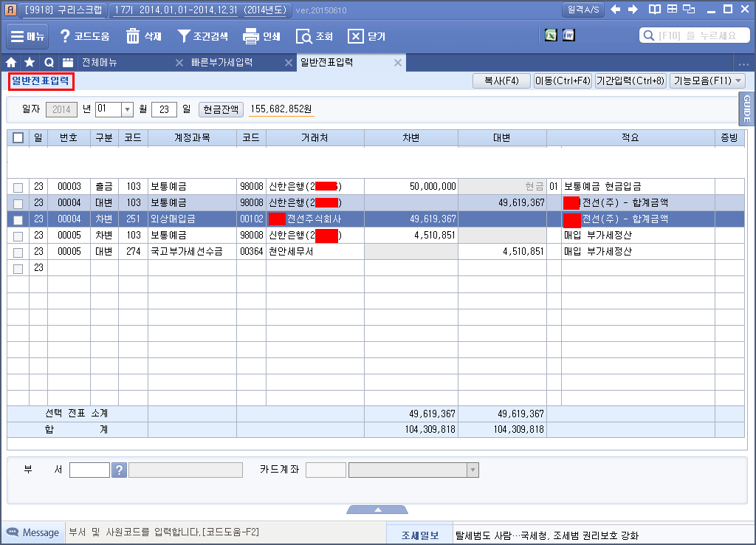Click the 50,000,000 debit amount cell

pos(411,186)
